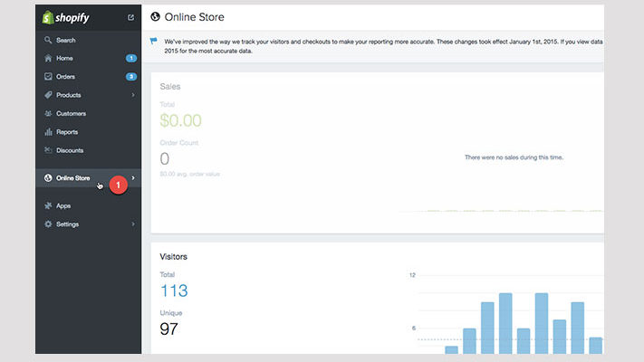Click the Settings gear icon
This screenshot has height=362, width=644.
(x=48, y=224)
